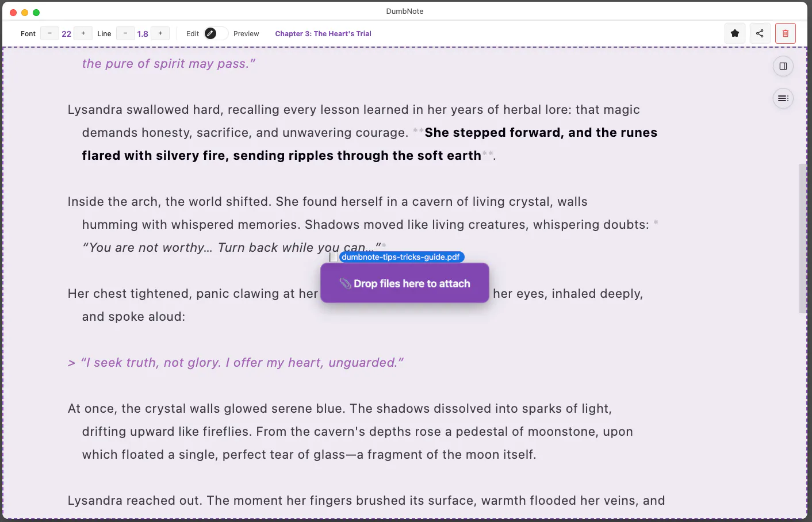Click the Edit label
Image resolution: width=812 pixels, height=522 pixels.
point(193,34)
